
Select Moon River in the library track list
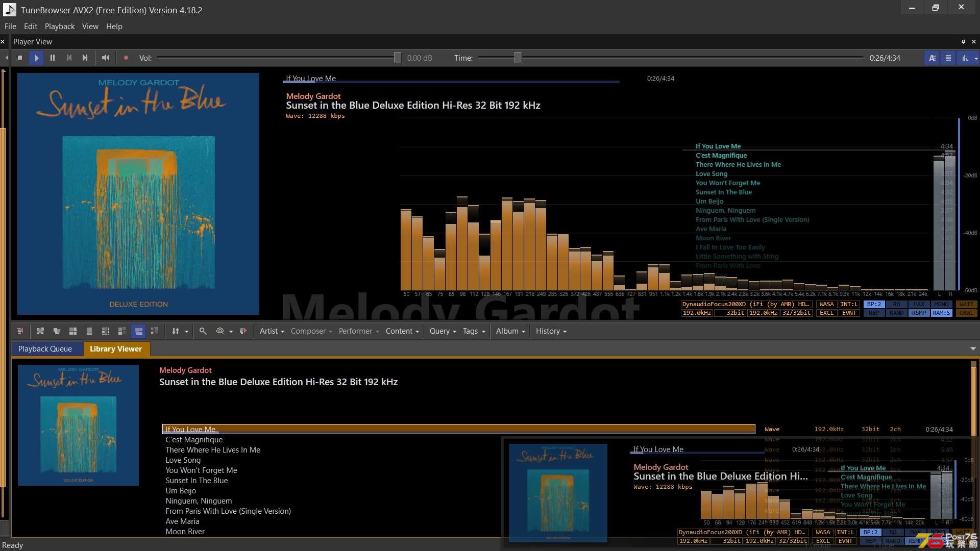tap(185, 532)
